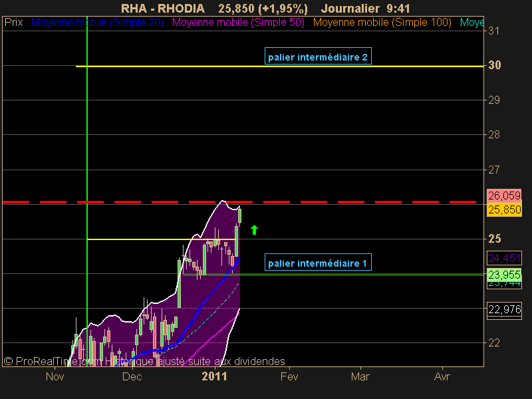This screenshot has height=399, width=532.
Task: Click the white 22,976 price label
Action: [504, 309]
